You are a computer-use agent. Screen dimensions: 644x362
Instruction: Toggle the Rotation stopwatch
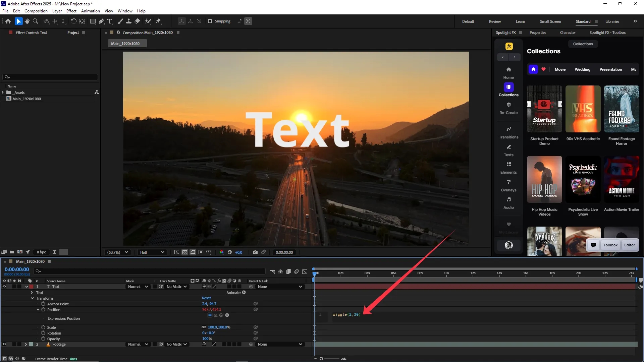click(x=43, y=333)
